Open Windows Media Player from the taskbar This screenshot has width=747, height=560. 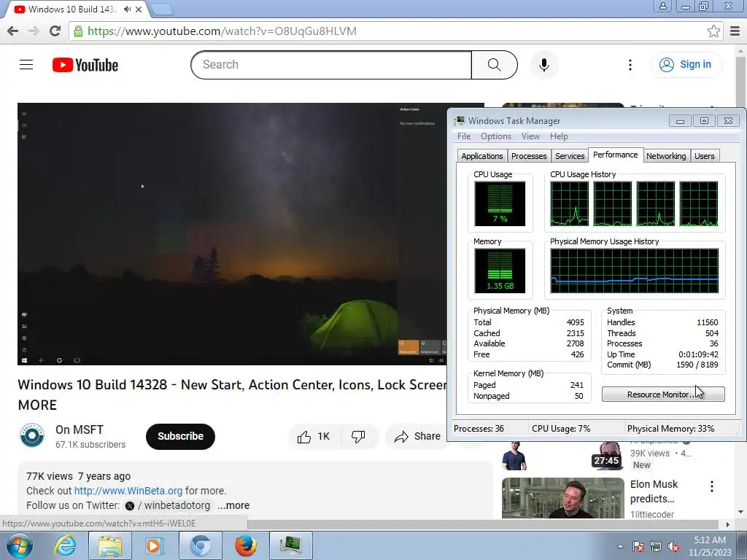tap(154, 545)
